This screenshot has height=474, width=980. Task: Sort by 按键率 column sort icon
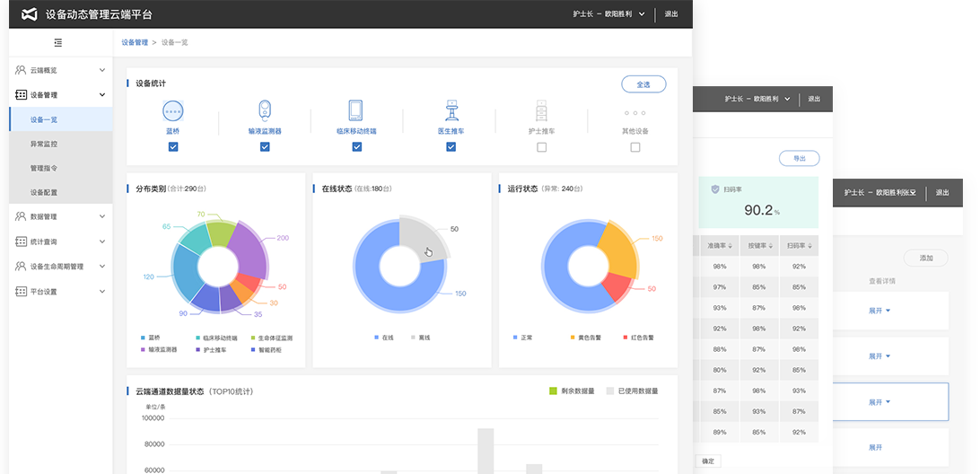click(770, 246)
